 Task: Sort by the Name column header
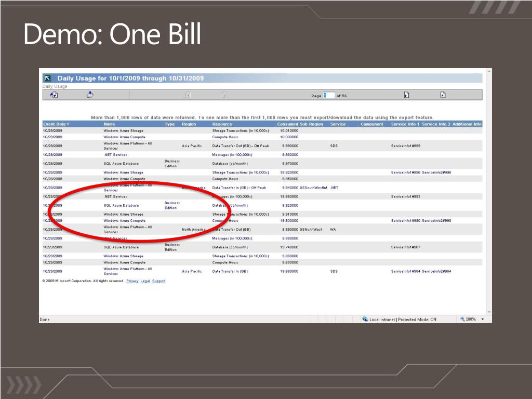[109, 124]
